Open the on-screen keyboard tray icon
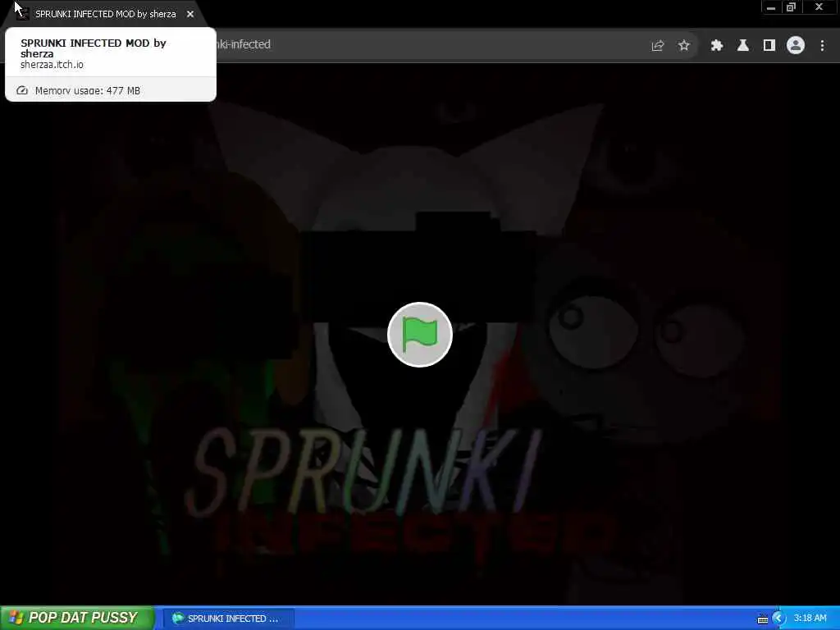The image size is (840, 630). (762, 619)
